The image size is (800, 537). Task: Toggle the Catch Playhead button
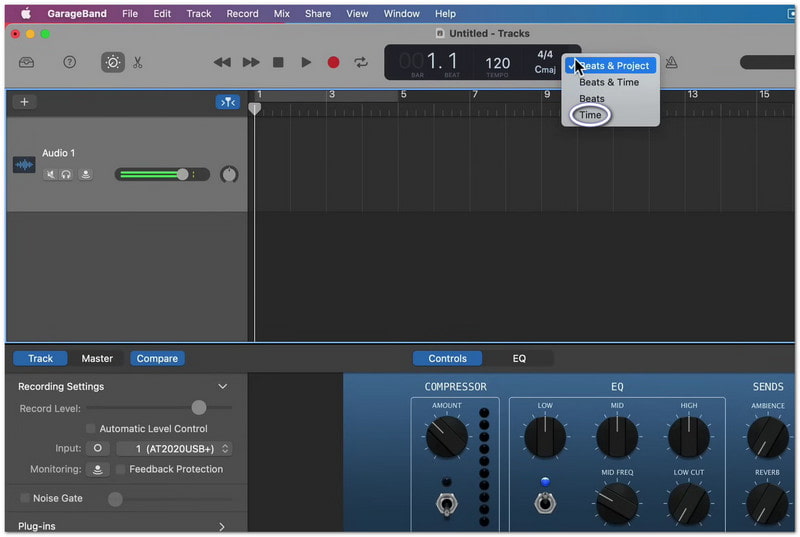228,102
